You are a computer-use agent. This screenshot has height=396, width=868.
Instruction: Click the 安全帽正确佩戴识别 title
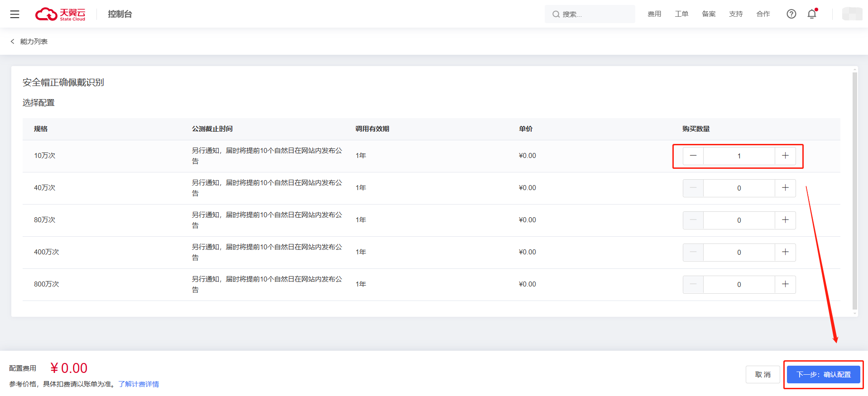tap(63, 82)
